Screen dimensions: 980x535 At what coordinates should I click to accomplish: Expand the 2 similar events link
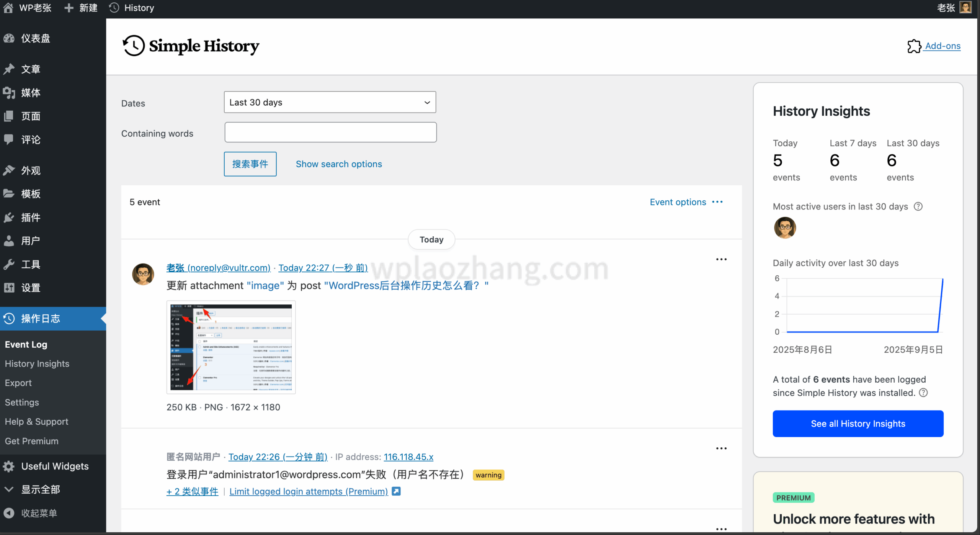click(x=192, y=491)
